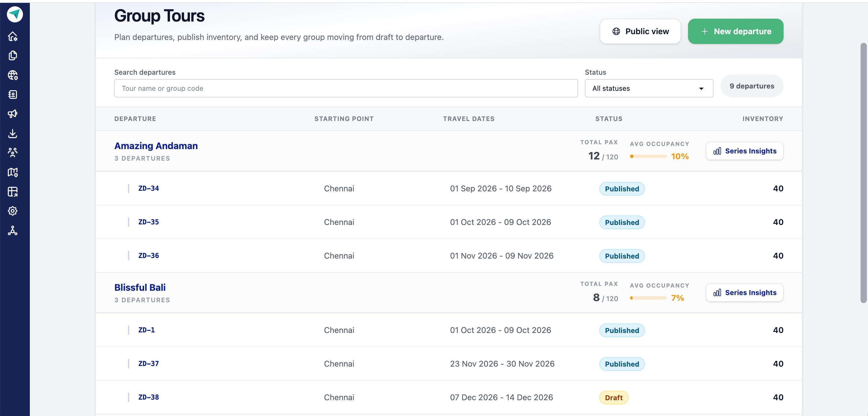Click the Draft status badge of ZD-38
This screenshot has width=868, height=416.
point(614,397)
